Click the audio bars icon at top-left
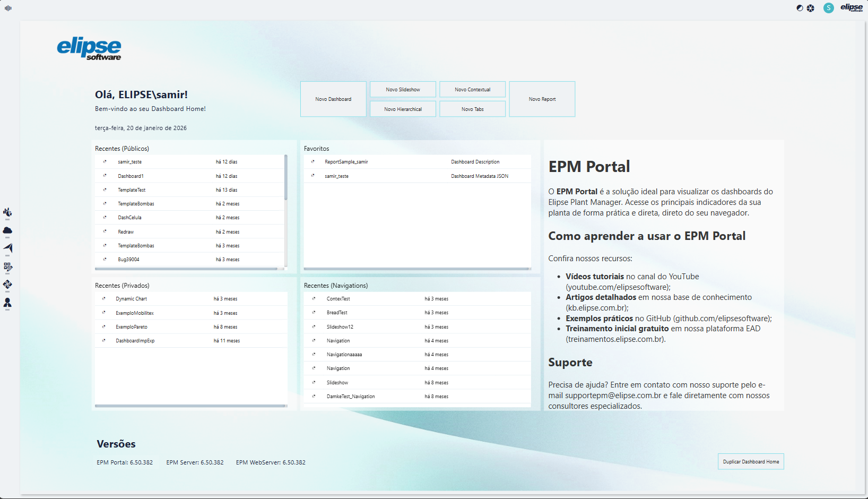Viewport: 868px width, 499px height. (8, 8)
